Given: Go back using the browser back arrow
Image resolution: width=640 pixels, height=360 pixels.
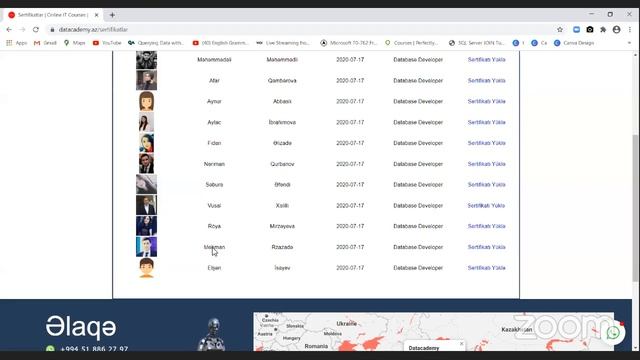Looking at the screenshot, I should tap(9, 29).
